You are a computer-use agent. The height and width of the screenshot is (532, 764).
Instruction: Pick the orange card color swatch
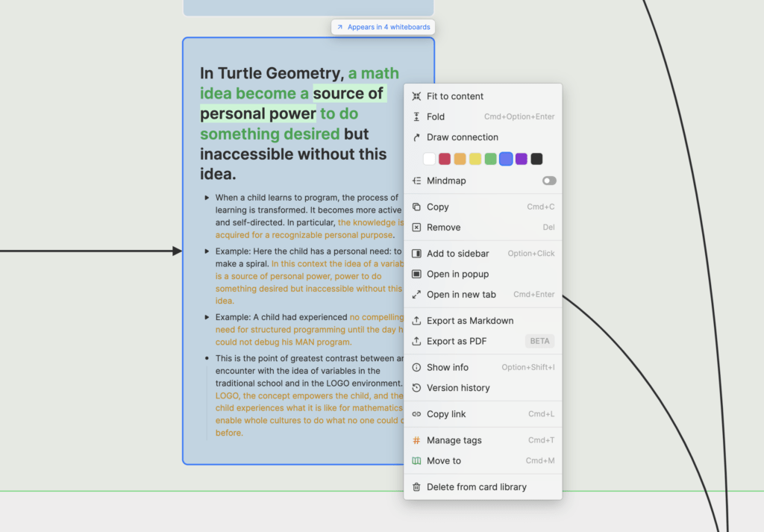(460, 159)
